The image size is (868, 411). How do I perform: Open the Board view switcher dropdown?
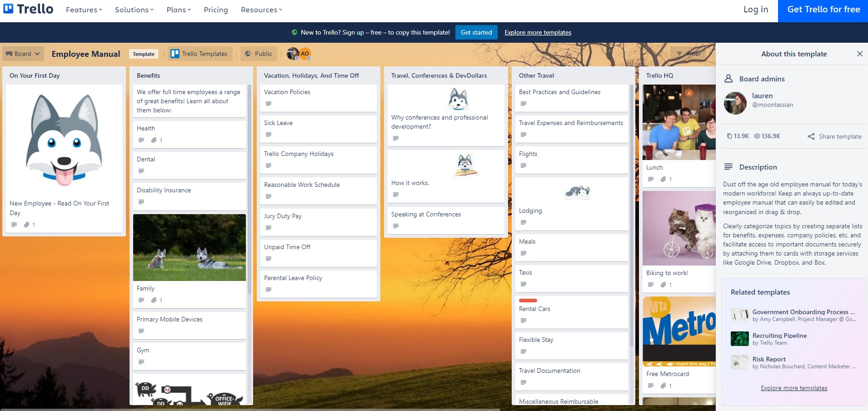(x=23, y=54)
